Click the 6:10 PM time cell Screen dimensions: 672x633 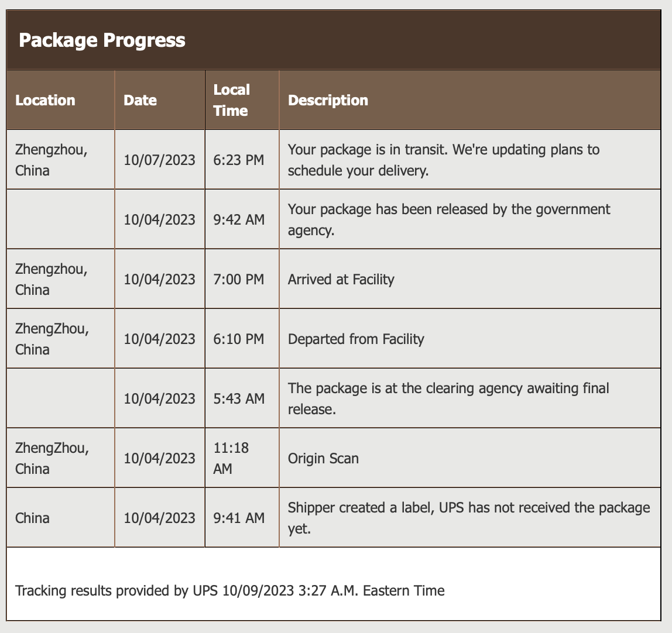pyautogui.click(x=239, y=339)
